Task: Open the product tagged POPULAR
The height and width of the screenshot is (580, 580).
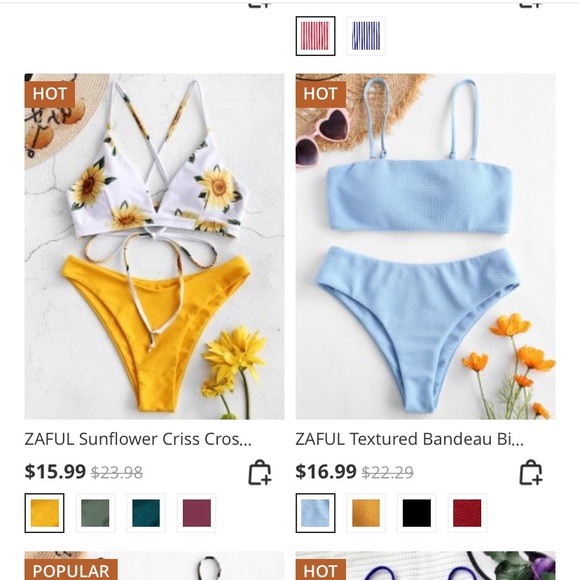Action: [154, 566]
